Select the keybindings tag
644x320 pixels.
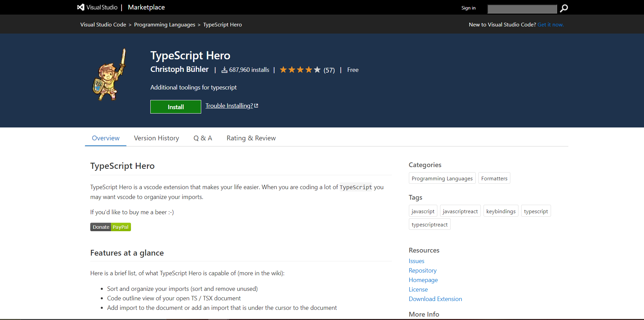[501, 211]
